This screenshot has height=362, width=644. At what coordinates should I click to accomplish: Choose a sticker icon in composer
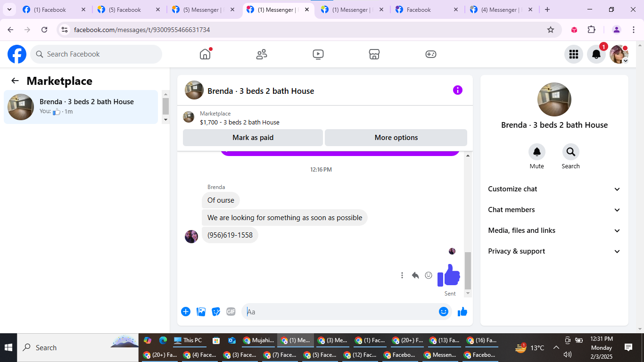click(x=216, y=312)
